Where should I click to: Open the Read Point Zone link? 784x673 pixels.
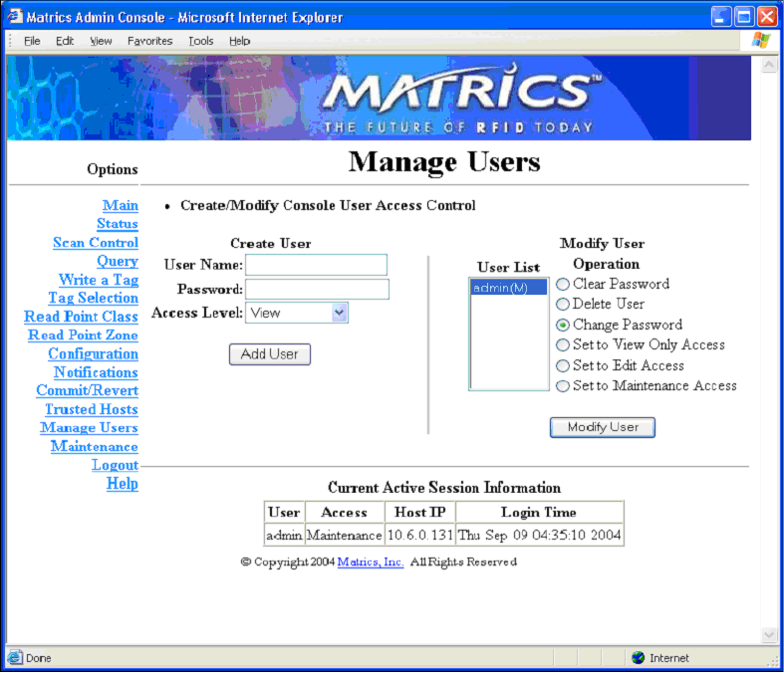(x=83, y=335)
